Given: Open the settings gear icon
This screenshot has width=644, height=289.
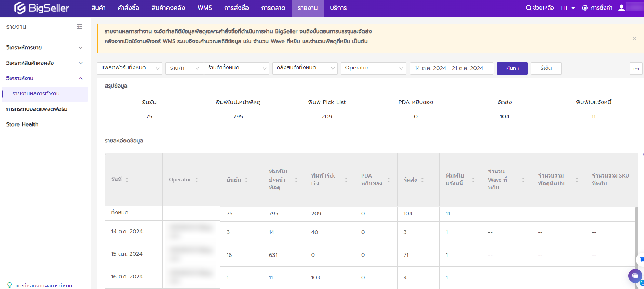Looking at the screenshot, I should [x=585, y=8].
